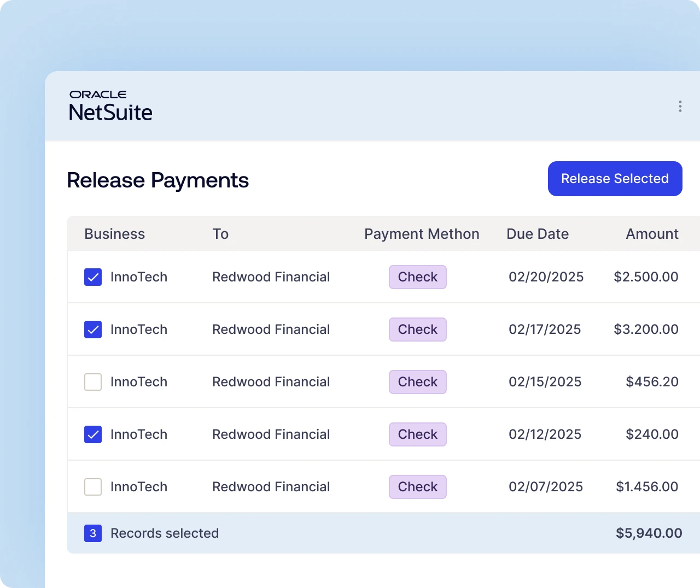Click the Payment Method column header

(x=422, y=234)
